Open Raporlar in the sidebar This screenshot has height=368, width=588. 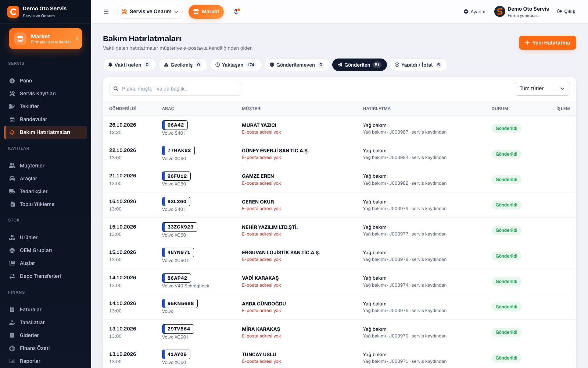tap(46, 361)
